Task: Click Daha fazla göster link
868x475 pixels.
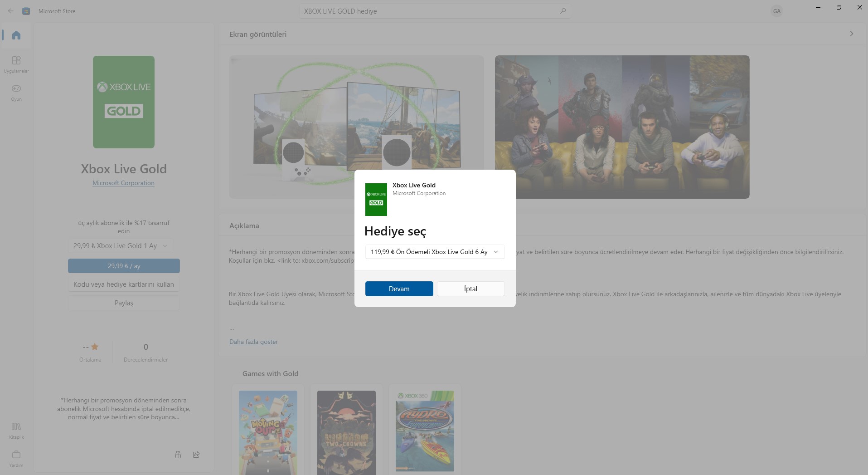Action: pos(253,342)
